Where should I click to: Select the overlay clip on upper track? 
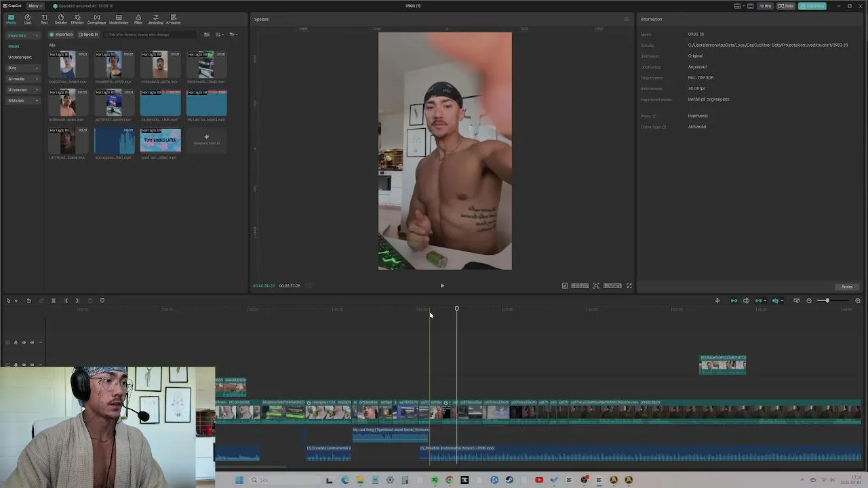[x=723, y=365]
